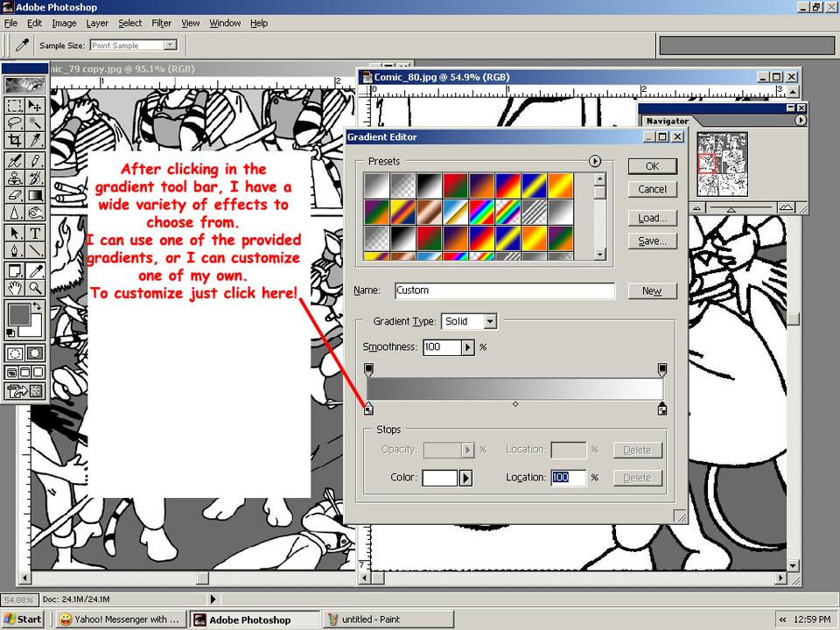Click the Adobe Online eye image in toolbox
This screenshot has height=630, width=840.
(24, 85)
